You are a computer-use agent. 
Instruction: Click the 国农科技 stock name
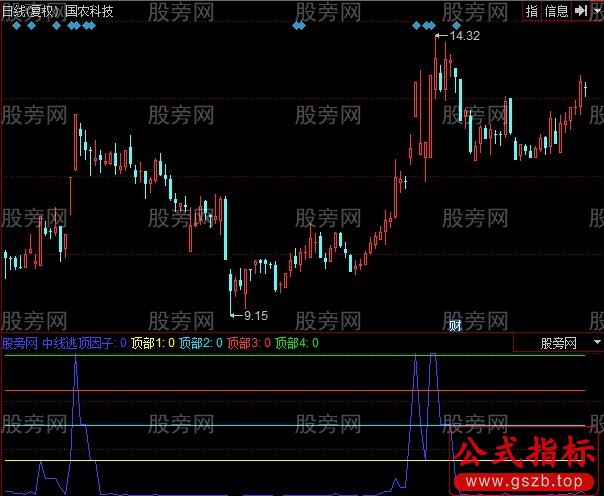(x=89, y=10)
